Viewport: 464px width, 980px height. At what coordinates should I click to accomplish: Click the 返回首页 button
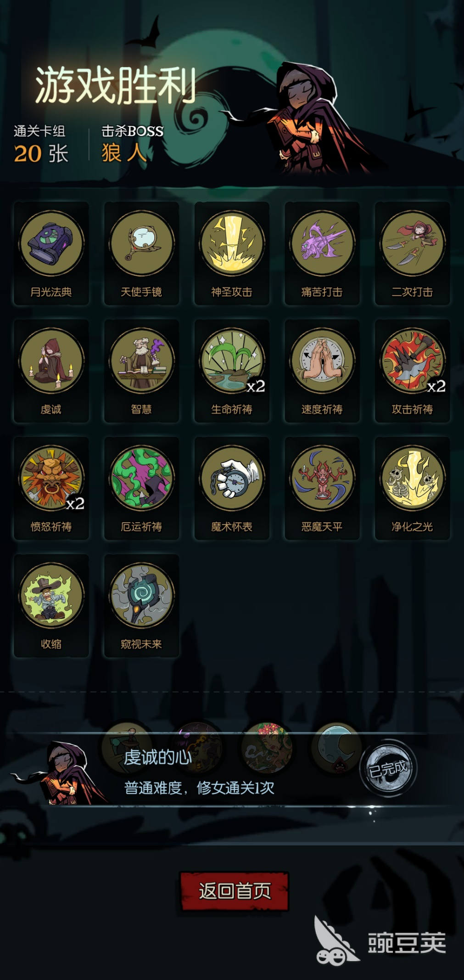coord(235,891)
